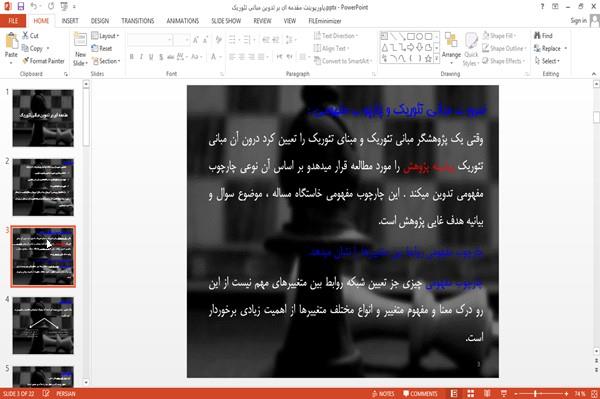Reset the slide layout
The width and height of the screenshot is (600, 399).
102,48
